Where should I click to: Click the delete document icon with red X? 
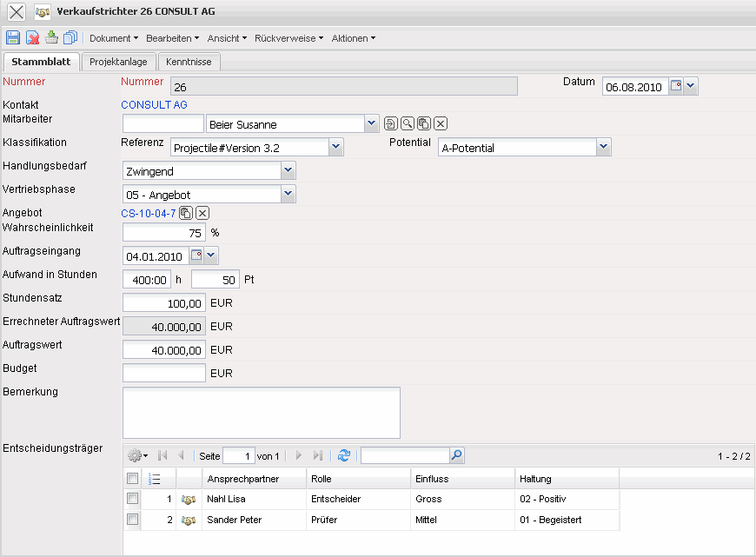click(32, 37)
